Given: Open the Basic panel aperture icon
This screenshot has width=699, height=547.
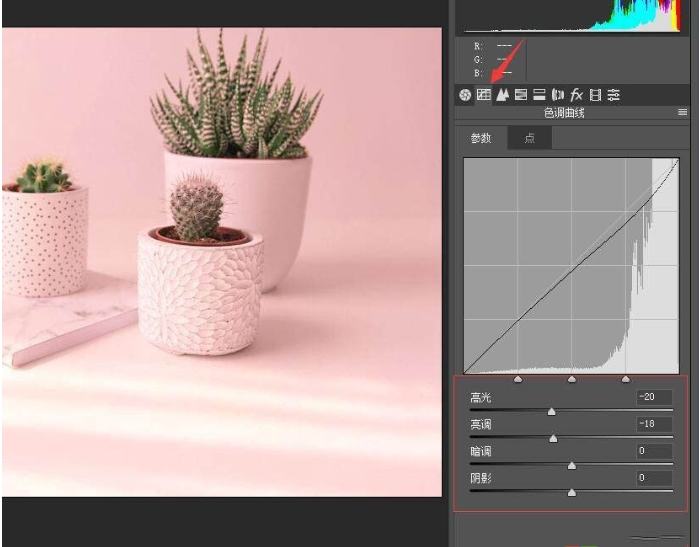Looking at the screenshot, I should [x=465, y=95].
